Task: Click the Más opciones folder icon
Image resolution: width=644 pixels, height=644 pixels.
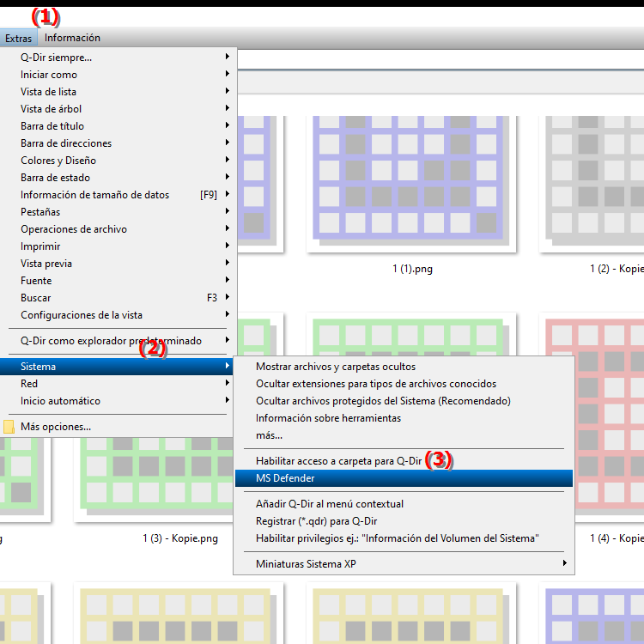Action: pyautogui.click(x=9, y=427)
